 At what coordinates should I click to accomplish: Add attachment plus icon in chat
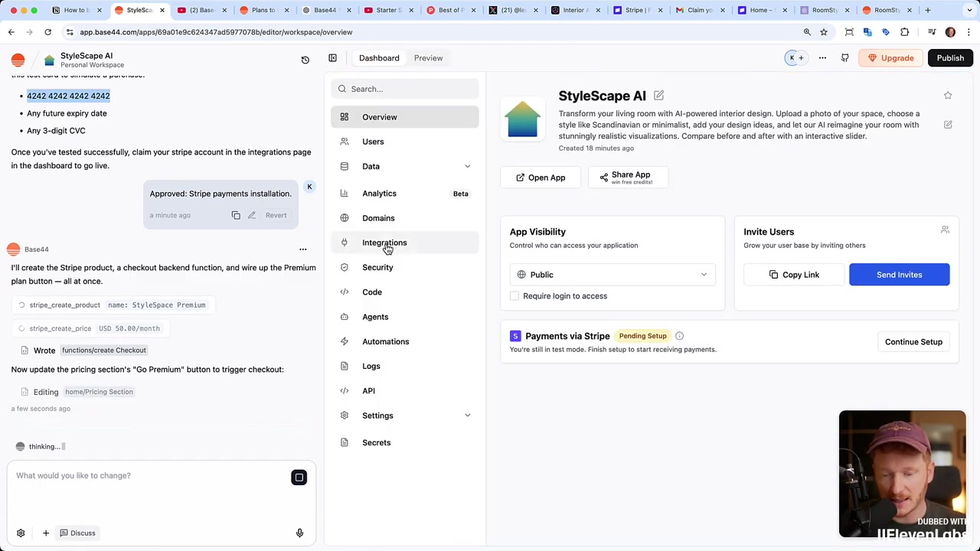(x=45, y=533)
